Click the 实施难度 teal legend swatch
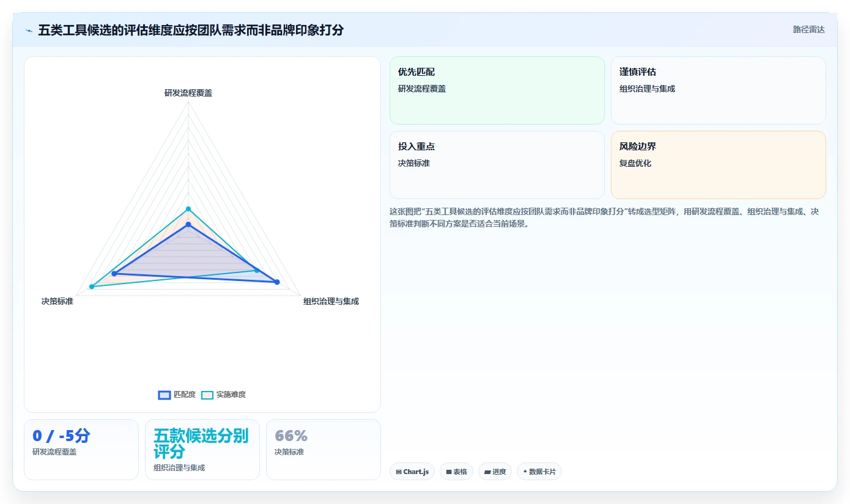The width and height of the screenshot is (850, 504). (207, 395)
